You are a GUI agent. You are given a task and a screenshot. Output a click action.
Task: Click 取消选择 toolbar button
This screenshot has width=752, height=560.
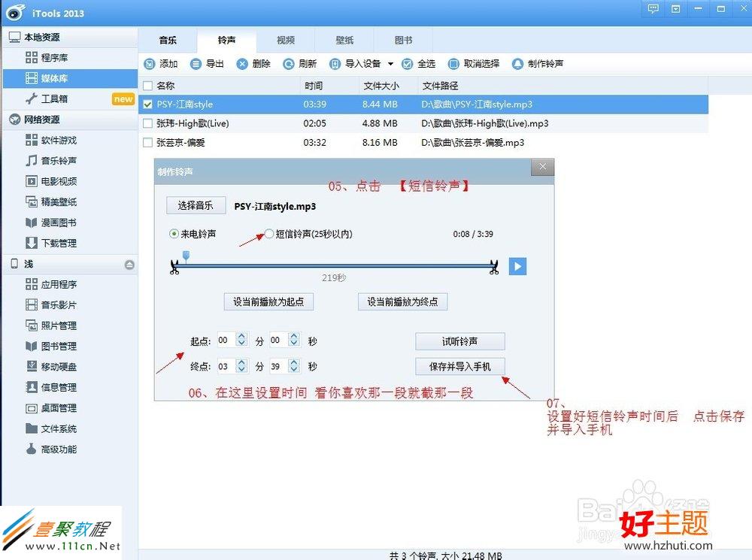pyautogui.click(x=474, y=64)
